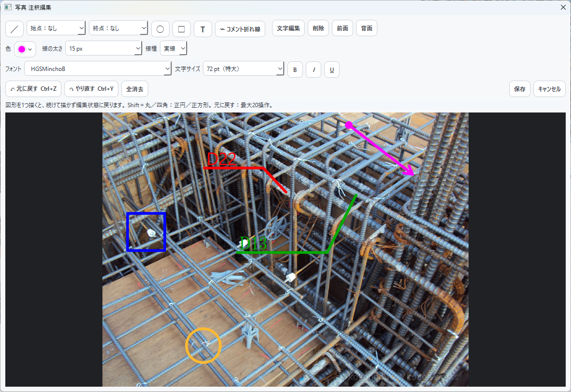Open the 線種 実線 line style dropdown

click(173, 48)
